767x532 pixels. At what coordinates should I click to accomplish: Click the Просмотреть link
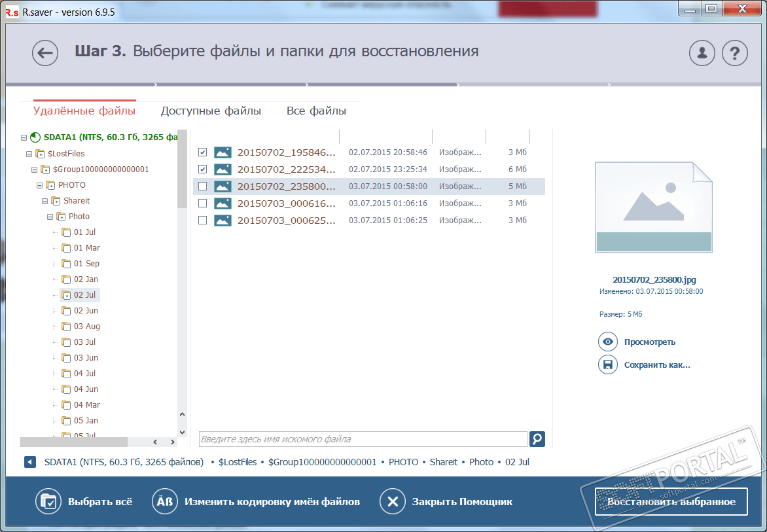650,342
